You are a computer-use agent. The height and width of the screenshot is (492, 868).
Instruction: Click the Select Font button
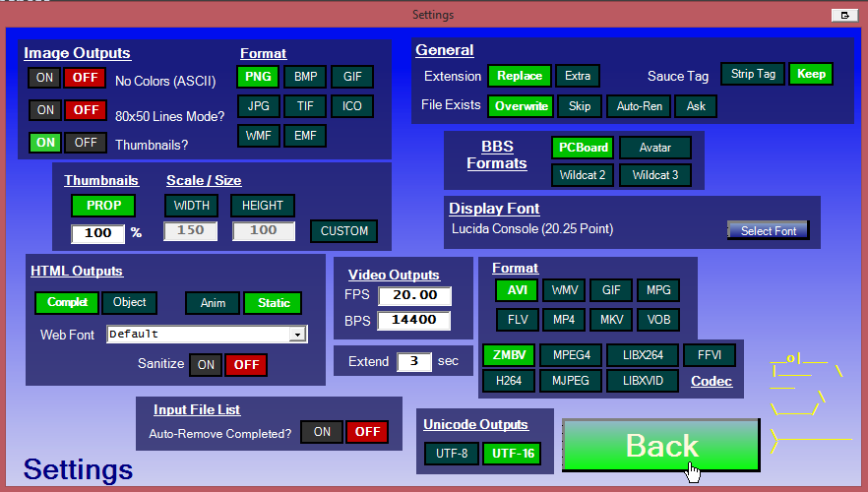click(769, 230)
